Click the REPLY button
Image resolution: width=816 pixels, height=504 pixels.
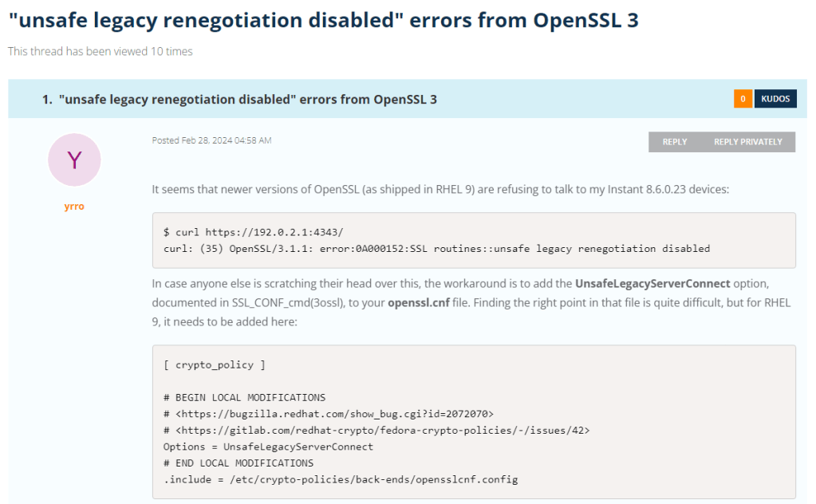point(674,142)
